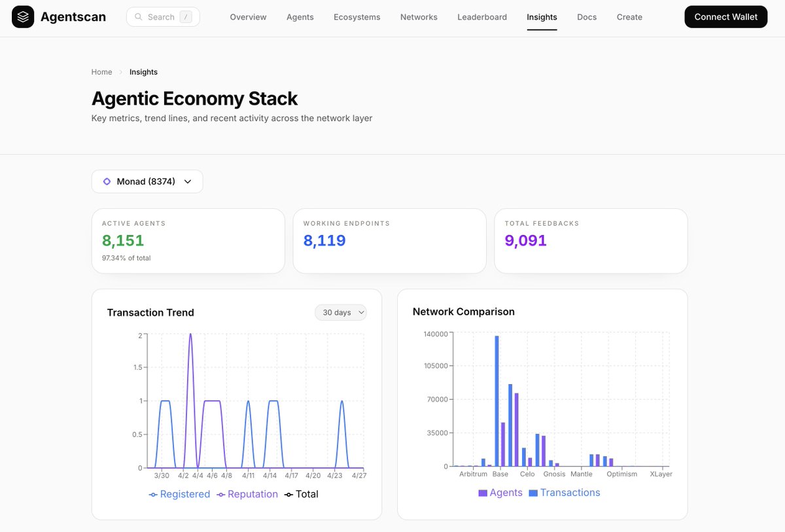Click the Registered peak near 4/23
785x532 pixels.
(341, 402)
